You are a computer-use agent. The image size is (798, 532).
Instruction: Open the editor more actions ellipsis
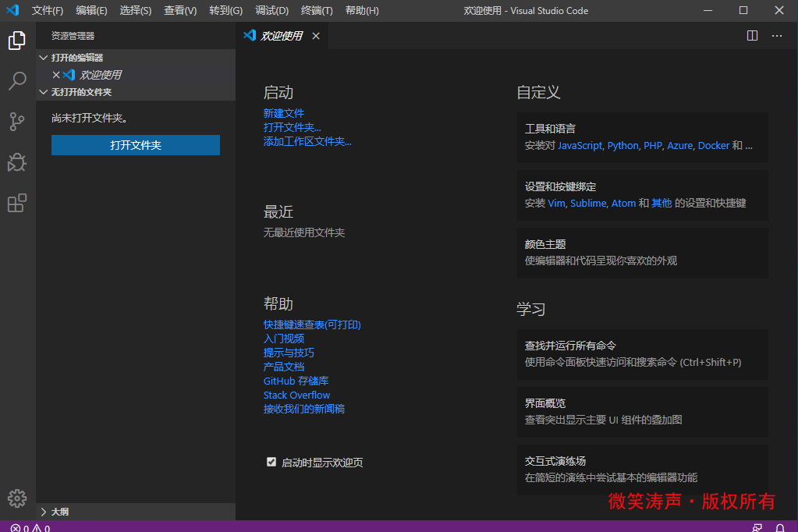click(x=777, y=36)
